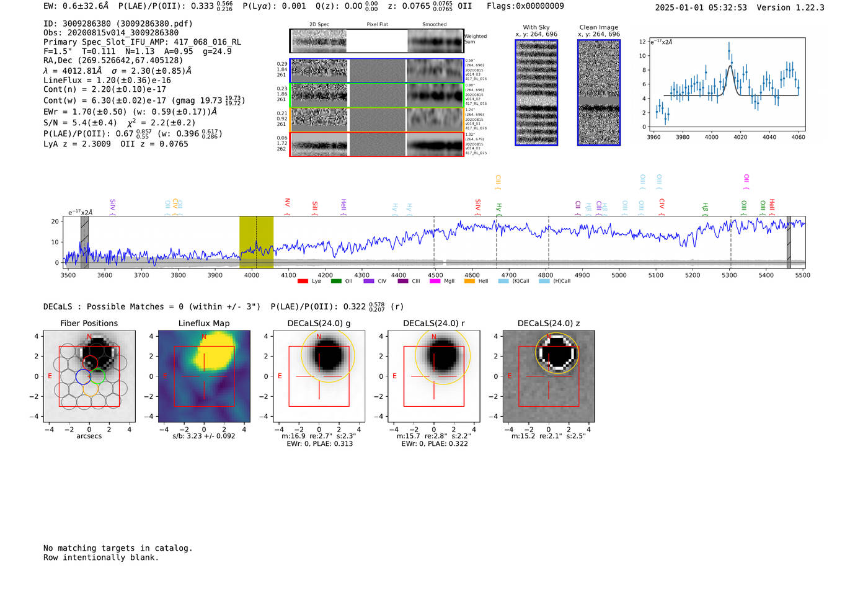Click the 'LyA z = 2.3009' line
This screenshot has width=868, height=591.
click(x=77, y=144)
